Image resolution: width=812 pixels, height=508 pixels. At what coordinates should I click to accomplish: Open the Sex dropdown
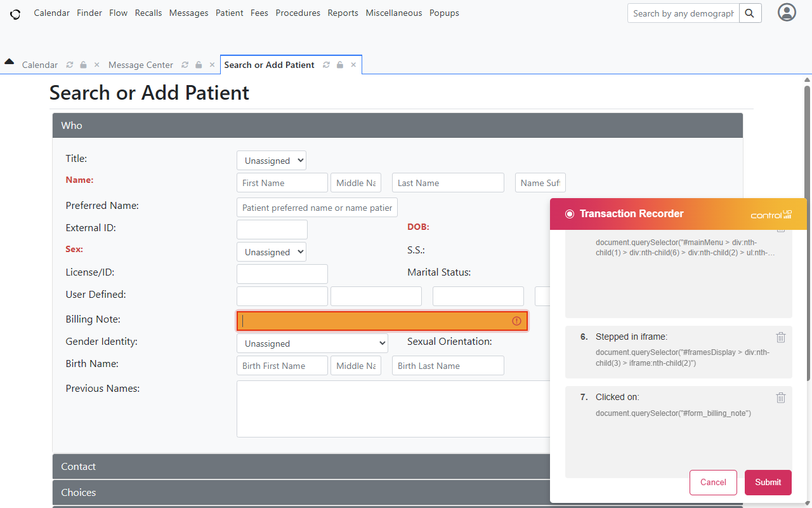(x=271, y=251)
